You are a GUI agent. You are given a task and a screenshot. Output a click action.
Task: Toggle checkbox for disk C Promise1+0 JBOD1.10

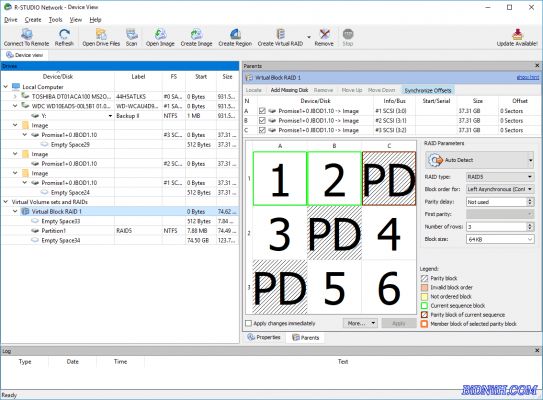pyautogui.click(x=262, y=130)
